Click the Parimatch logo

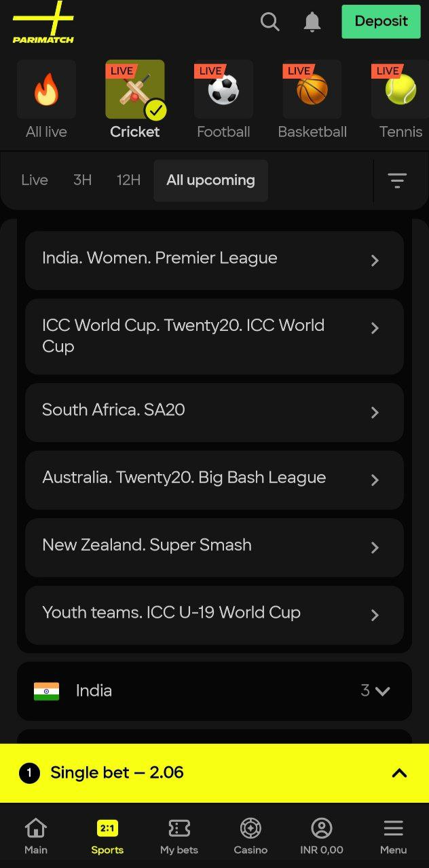point(43,22)
